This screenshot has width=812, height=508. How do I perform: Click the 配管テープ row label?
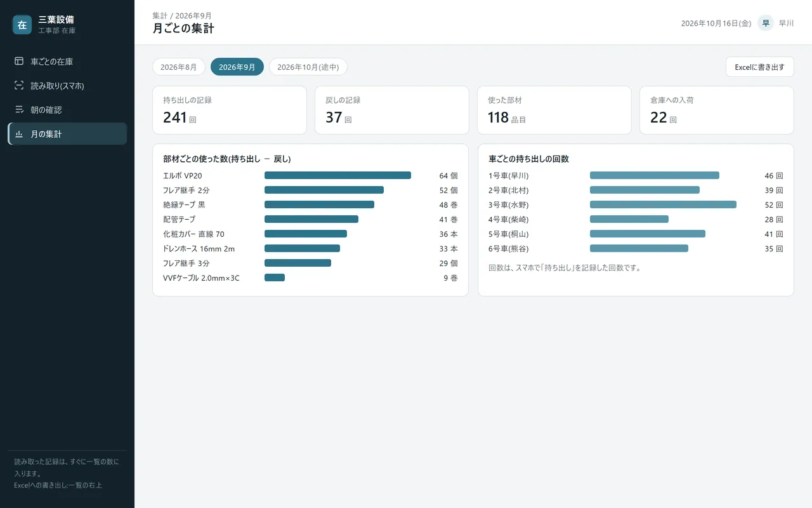(179, 219)
